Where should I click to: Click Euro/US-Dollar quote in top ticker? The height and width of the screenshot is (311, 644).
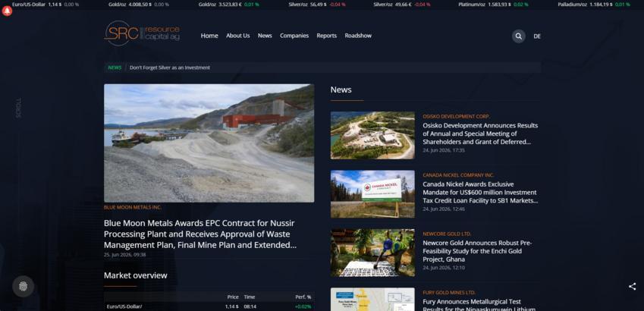point(46,4)
